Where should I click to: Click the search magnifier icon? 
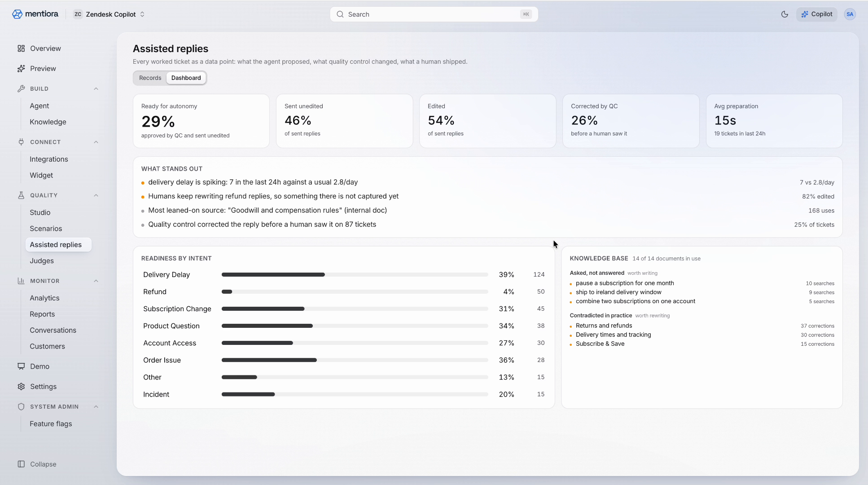point(340,14)
